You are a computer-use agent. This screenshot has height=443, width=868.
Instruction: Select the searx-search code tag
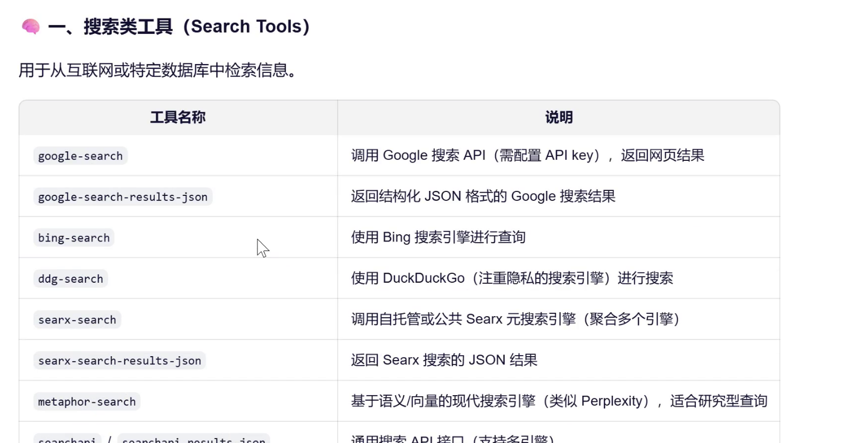click(x=77, y=319)
